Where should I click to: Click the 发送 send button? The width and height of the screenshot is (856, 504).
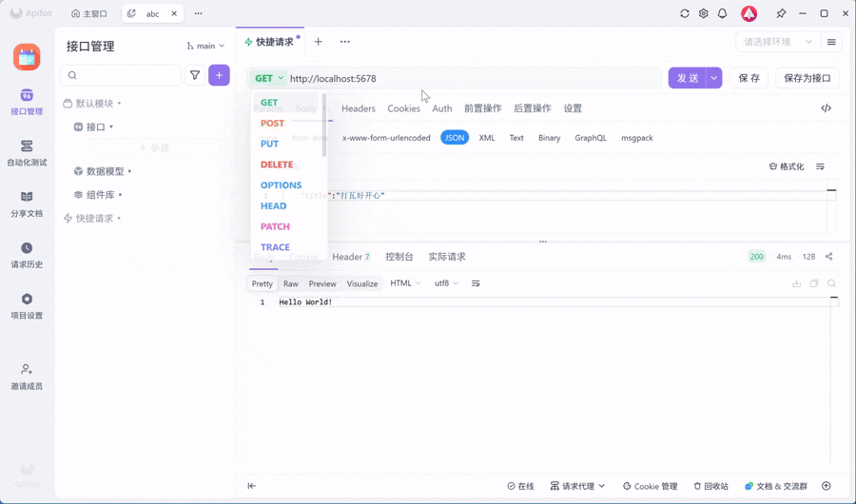pos(688,78)
